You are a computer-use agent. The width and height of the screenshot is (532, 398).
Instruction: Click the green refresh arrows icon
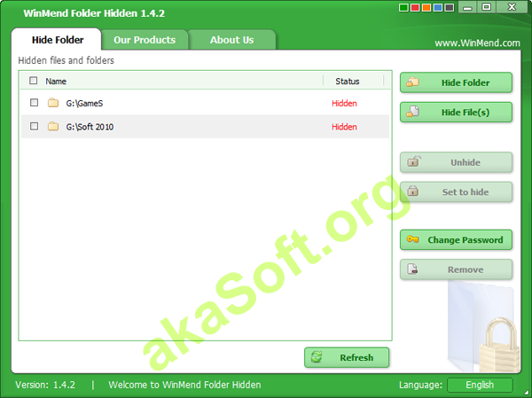(x=317, y=357)
